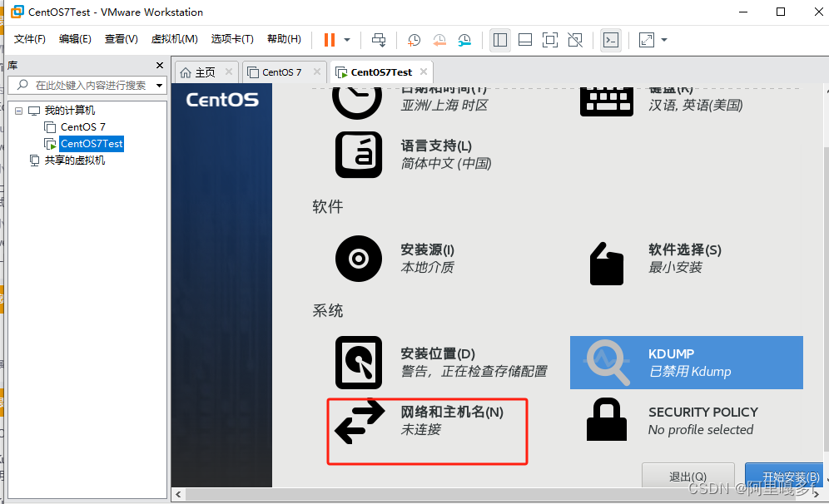Click 退出 to quit the installer

tap(688, 477)
